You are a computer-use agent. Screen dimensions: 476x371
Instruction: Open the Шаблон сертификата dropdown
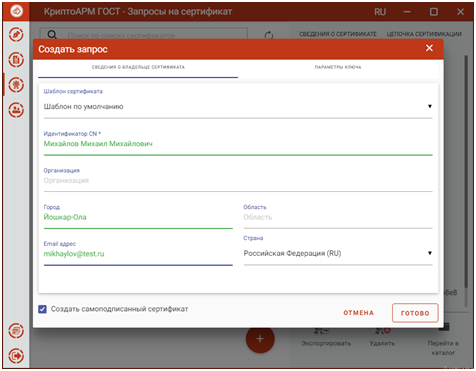[x=238, y=106]
